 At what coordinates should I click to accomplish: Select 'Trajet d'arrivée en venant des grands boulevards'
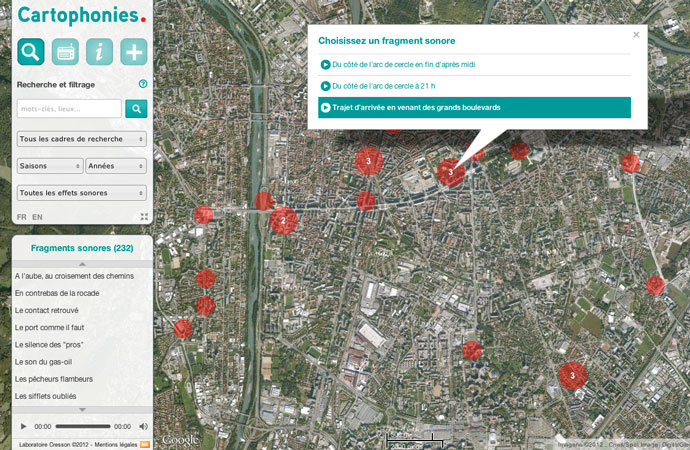point(474,107)
